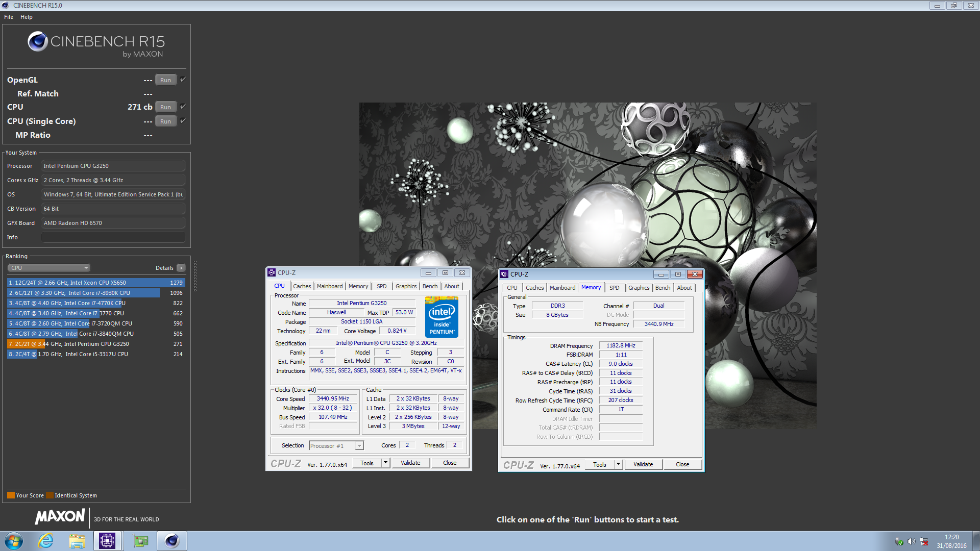Switch to SPD tab in left CPU-Z
980x551 pixels.
click(x=382, y=286)
